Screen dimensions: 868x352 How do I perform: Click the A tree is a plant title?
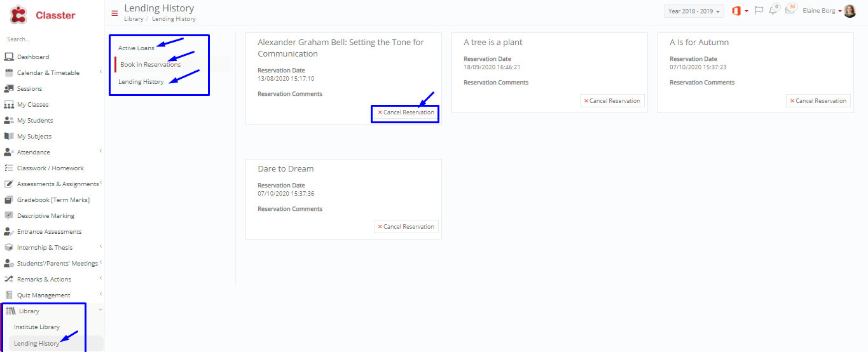point(493,43)
